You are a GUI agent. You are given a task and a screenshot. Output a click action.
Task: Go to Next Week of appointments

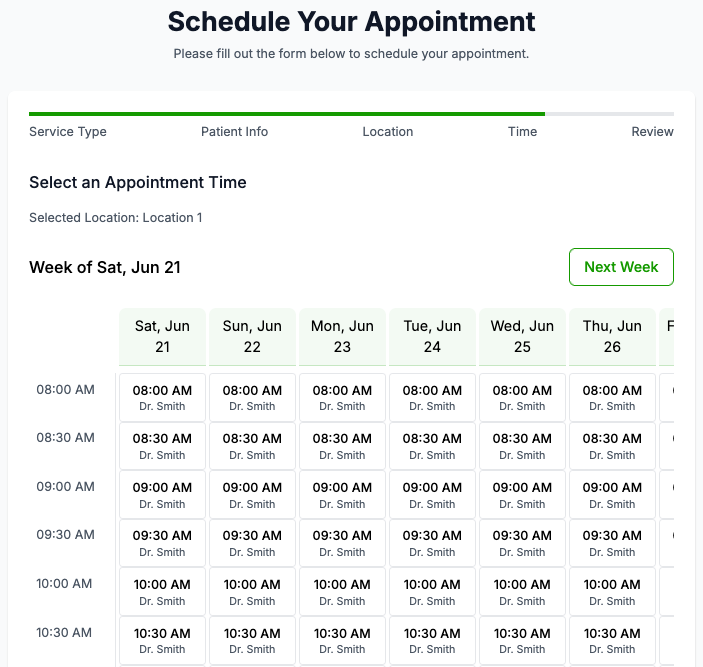click(621, 267)
